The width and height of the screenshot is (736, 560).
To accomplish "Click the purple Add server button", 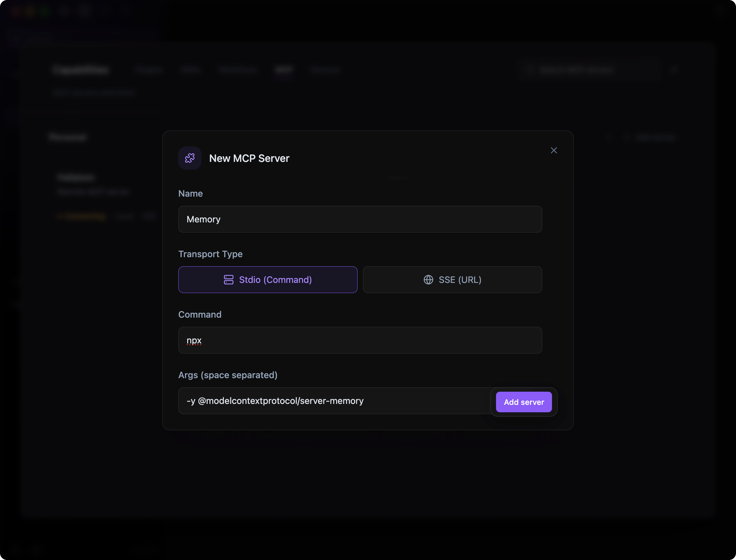I will [x=524, y=402].
